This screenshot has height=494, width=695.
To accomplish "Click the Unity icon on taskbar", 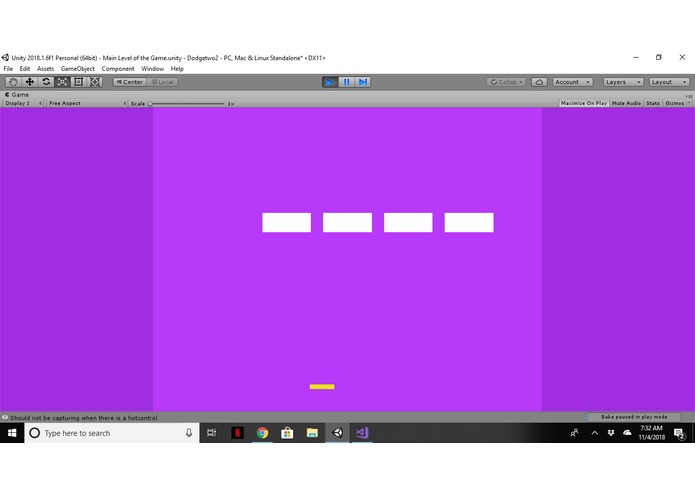I will pos(337,433).
